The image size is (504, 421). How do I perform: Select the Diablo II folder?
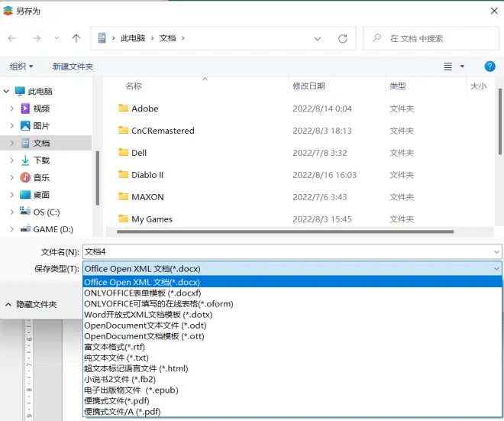click(x=147, y=175)
